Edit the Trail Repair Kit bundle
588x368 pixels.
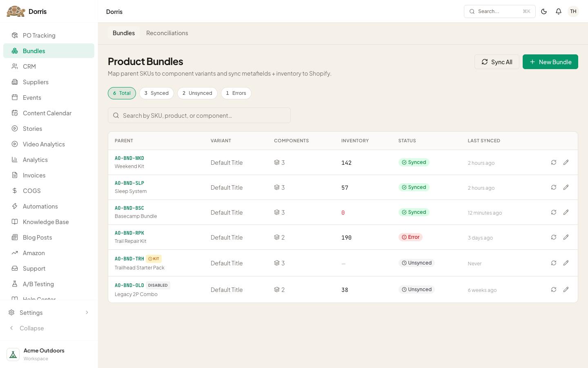pyautogui.click(x=566, y=237)
